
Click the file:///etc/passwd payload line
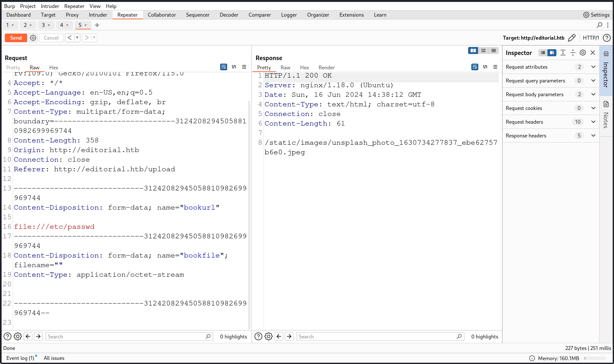coord(54,227)
